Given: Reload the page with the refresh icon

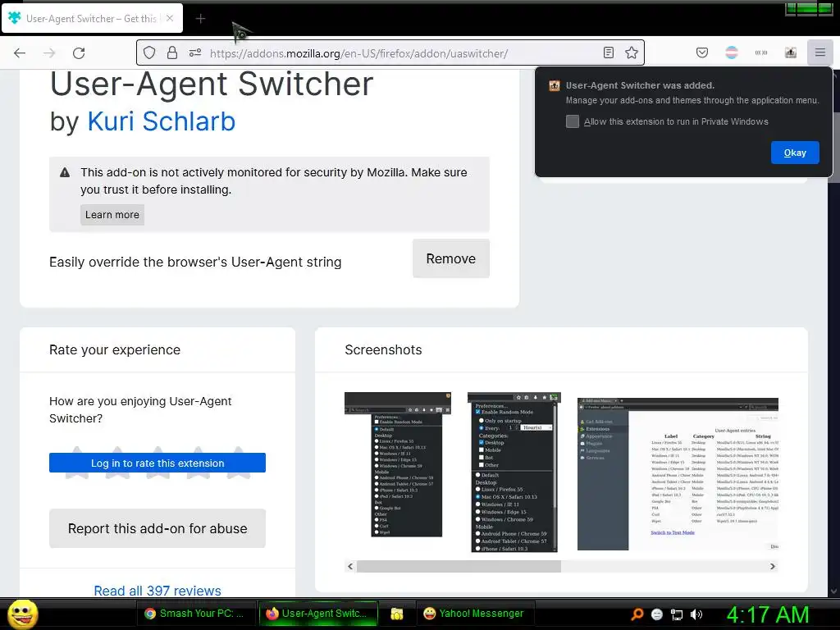Looking at the screenshot, I should 79,53.
